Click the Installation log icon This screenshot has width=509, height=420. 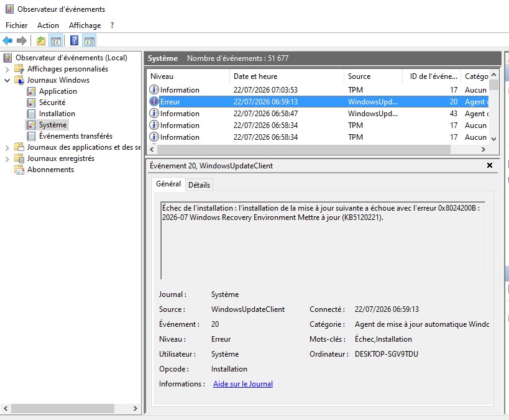click(x=31, y=114)
